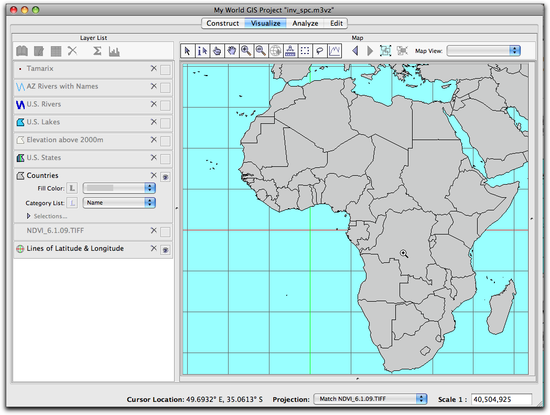The width and height of the screenshot is (550, 415).
Task: Toggle visibility of U.S. Rivers layer
Action: tap(165, 106)
